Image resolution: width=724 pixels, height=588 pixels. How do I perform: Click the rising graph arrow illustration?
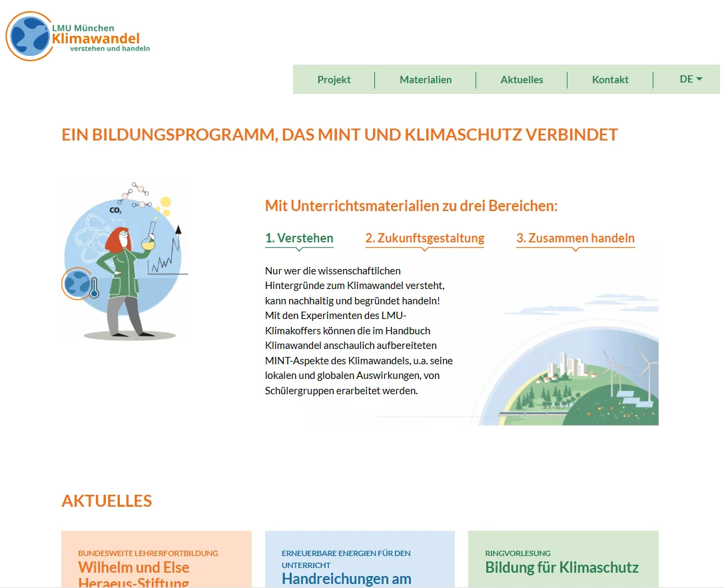coord(168,253)
